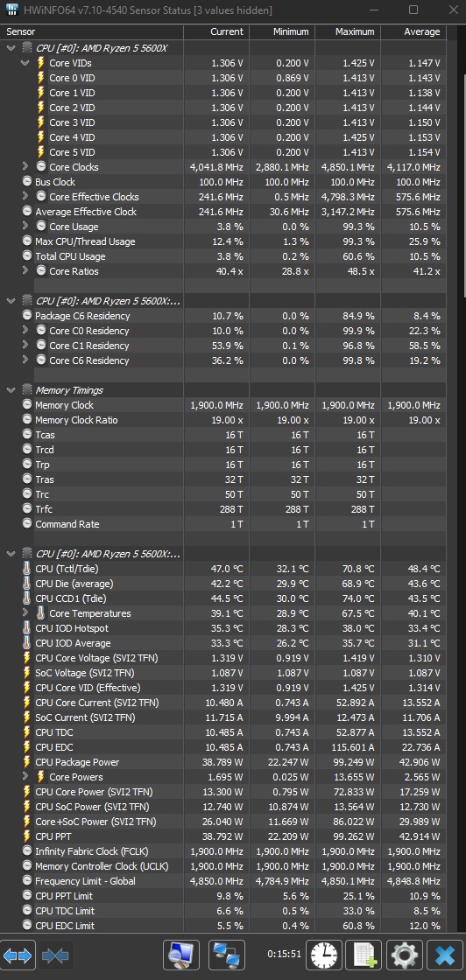Open remote center monitor icon
This screenshot has height=980, width=466.
(180, 955)
